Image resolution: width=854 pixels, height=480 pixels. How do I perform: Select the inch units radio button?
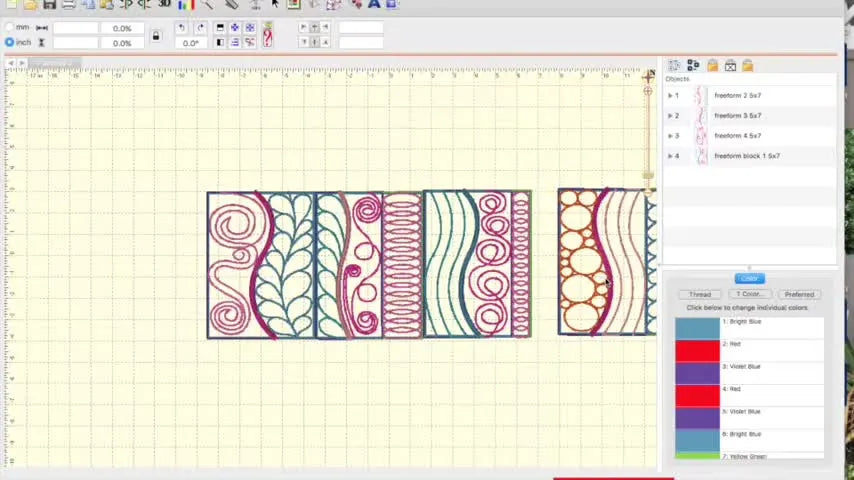[9, 42]
